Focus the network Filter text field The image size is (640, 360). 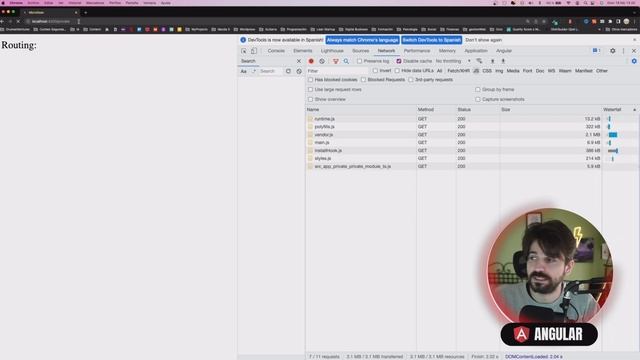click(x=337, y=71)
